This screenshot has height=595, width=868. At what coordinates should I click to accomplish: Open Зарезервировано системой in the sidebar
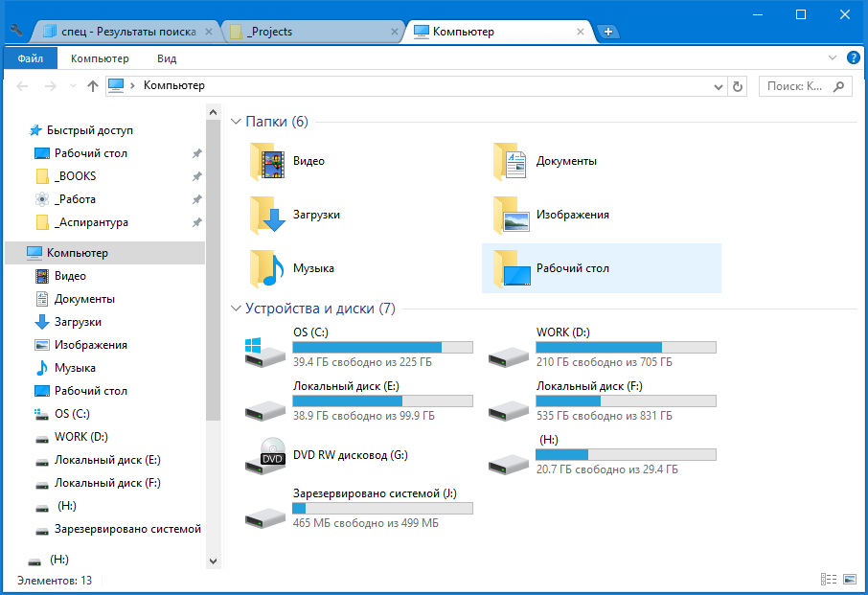(x=119, y=529)
